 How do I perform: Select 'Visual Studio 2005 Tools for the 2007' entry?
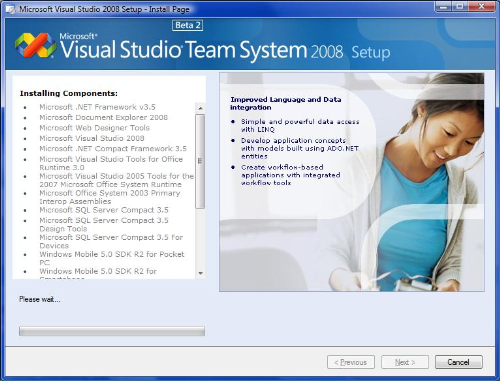116,180
